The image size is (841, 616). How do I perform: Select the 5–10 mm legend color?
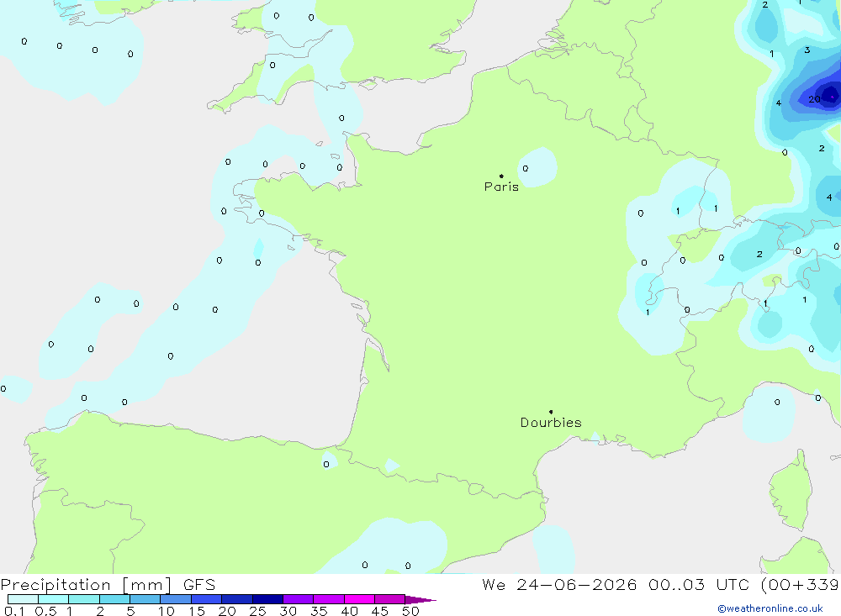point(145,599)
